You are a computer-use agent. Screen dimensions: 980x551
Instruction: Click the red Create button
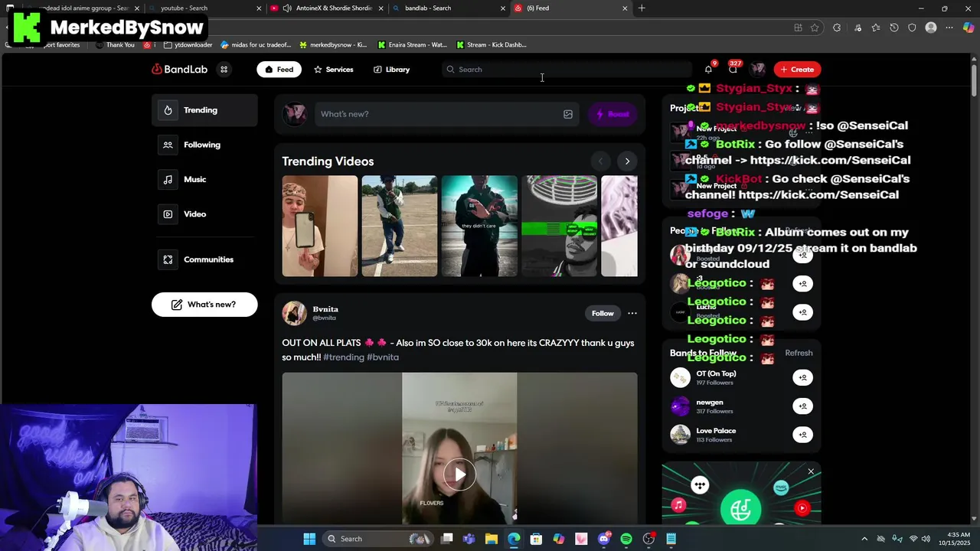797,70
